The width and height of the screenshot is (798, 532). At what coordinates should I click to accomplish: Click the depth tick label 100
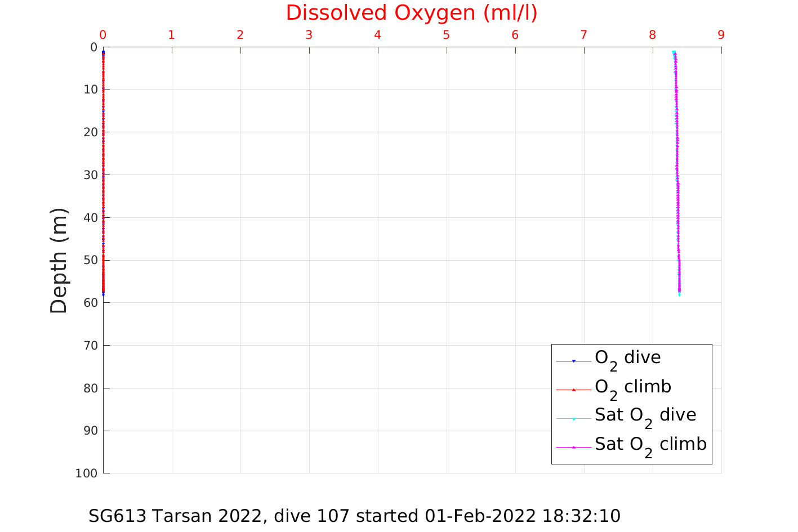pos(86,473)
